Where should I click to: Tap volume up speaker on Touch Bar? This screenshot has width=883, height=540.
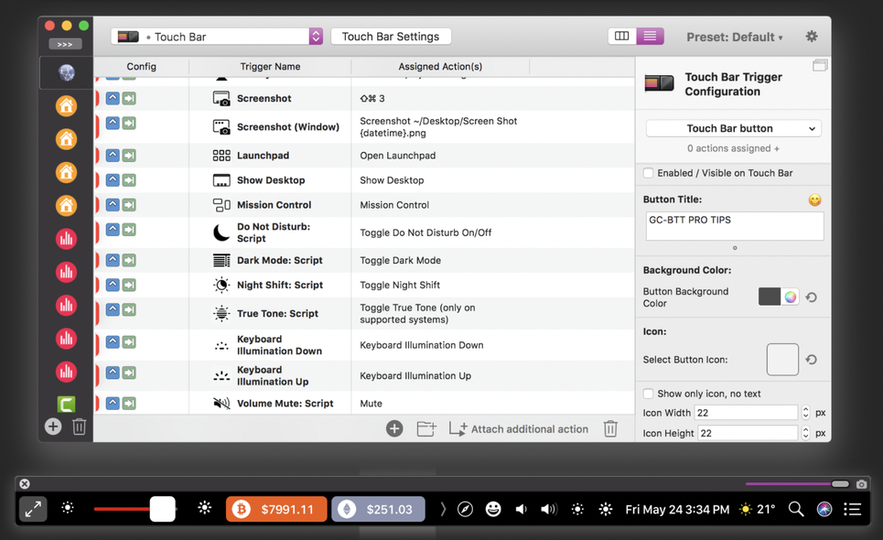548,510
